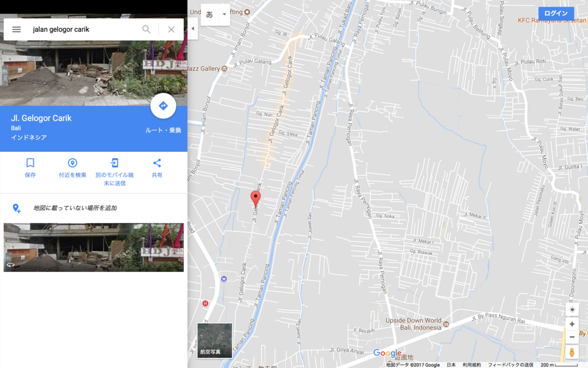
Task: Click the blue shopping cart map marker
Action: coord(224,279)
